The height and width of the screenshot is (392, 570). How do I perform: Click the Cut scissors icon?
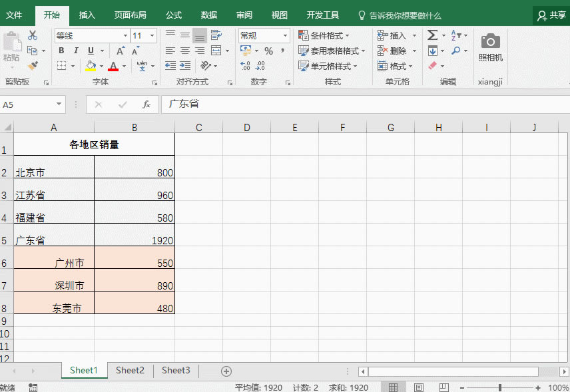(x=33, y=35)
